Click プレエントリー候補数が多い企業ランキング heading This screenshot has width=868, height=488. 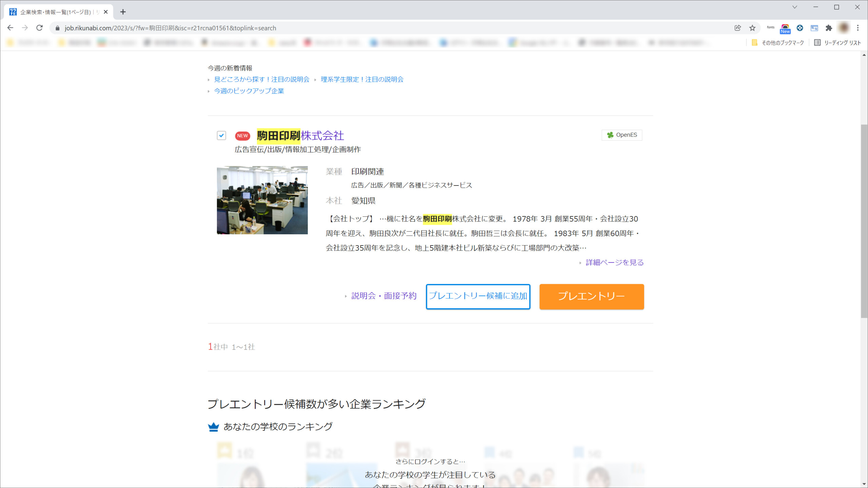click(x=316, y=404)
